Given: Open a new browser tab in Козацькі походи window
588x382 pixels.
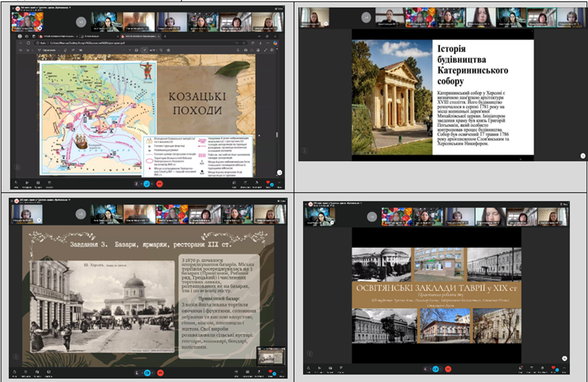Looking at the screenshot, I should tap(165, 37).
